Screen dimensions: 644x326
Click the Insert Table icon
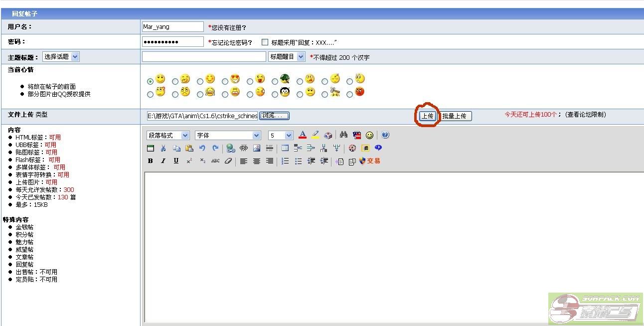tap(285, 148)
